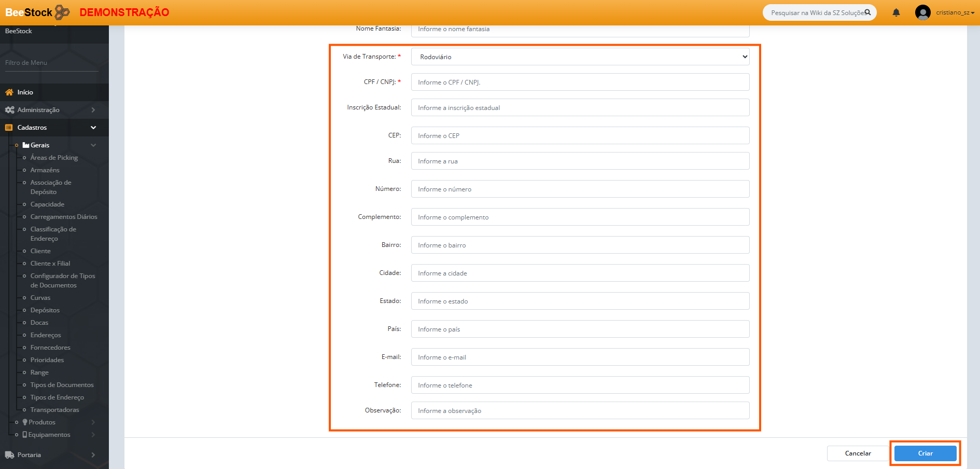This screenshot has height=469, width=980.
Task: Select Fornecedores from the Gerais list
Action: 50,348
